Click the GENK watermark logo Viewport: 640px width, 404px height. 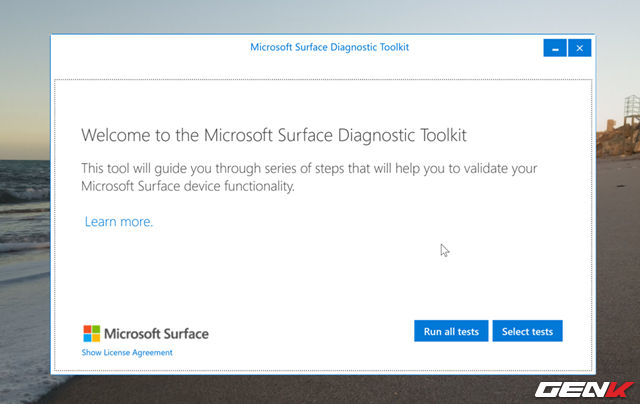click(583, 387)
